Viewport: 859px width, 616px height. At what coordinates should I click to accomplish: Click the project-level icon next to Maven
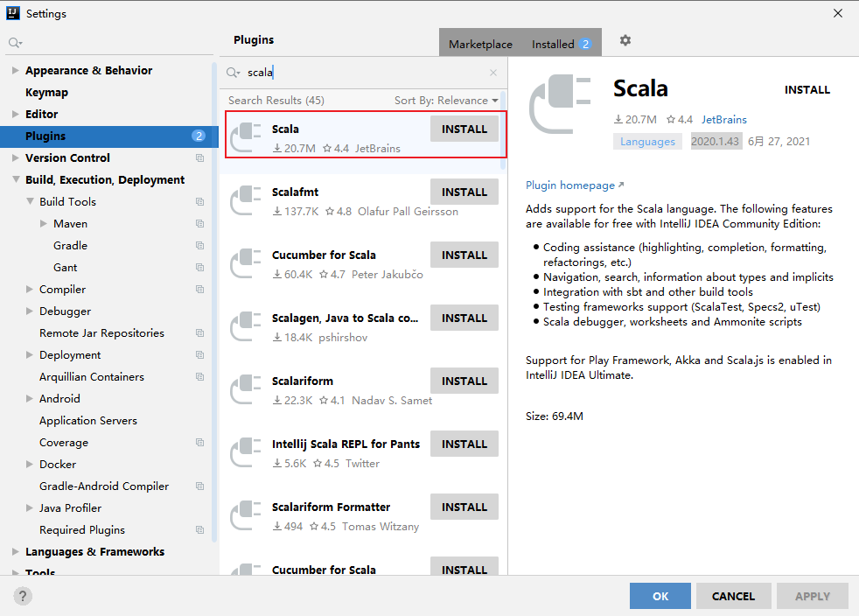click(200, 224)
